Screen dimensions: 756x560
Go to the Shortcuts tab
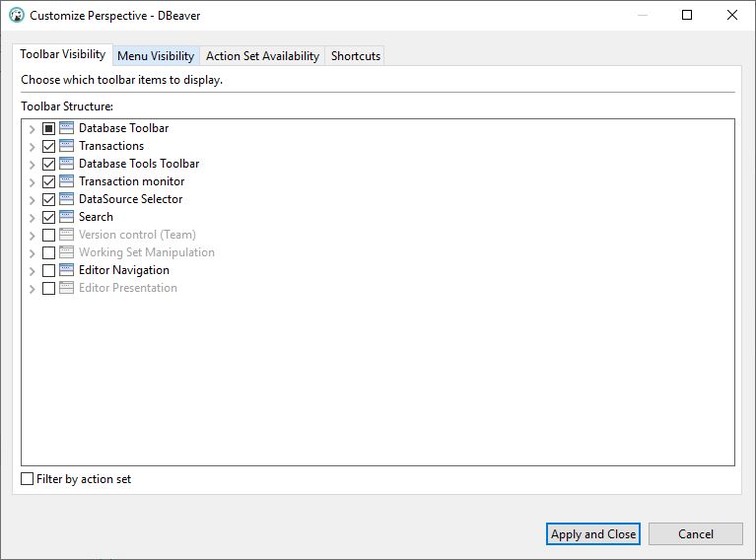pos(356,56)
